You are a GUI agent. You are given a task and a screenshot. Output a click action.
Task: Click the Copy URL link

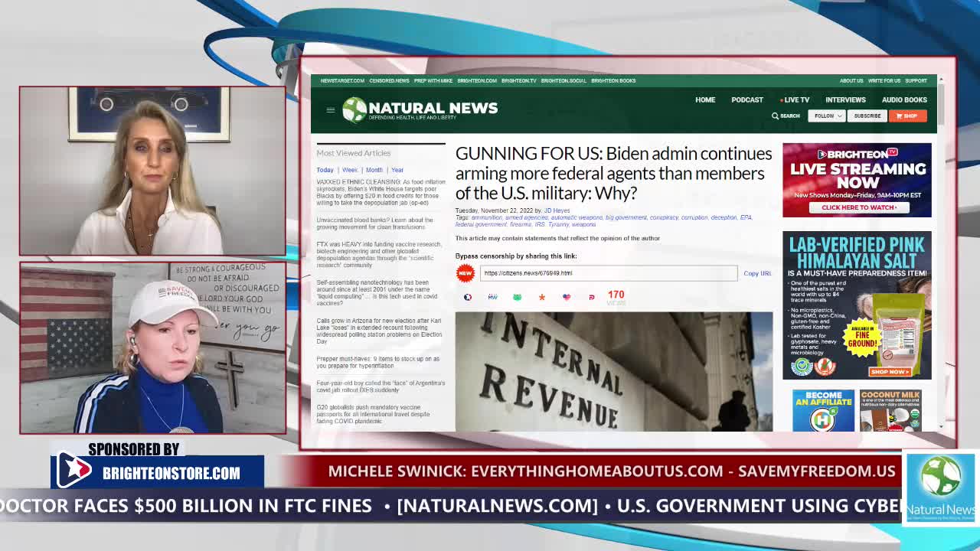(757, 273)
